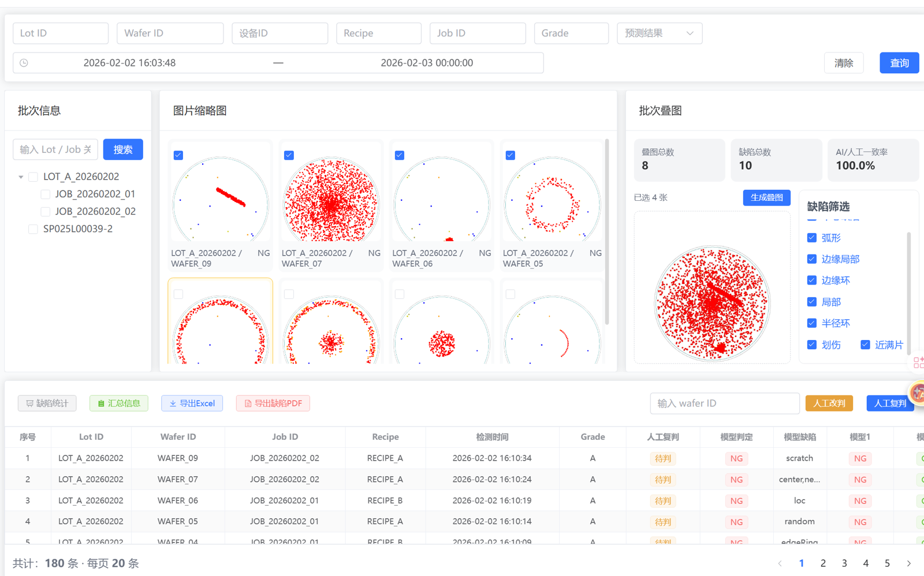This screenshot has height=576, width=924.
Task: Click the clock icon in date range
Action: click(x=24, y=63)
